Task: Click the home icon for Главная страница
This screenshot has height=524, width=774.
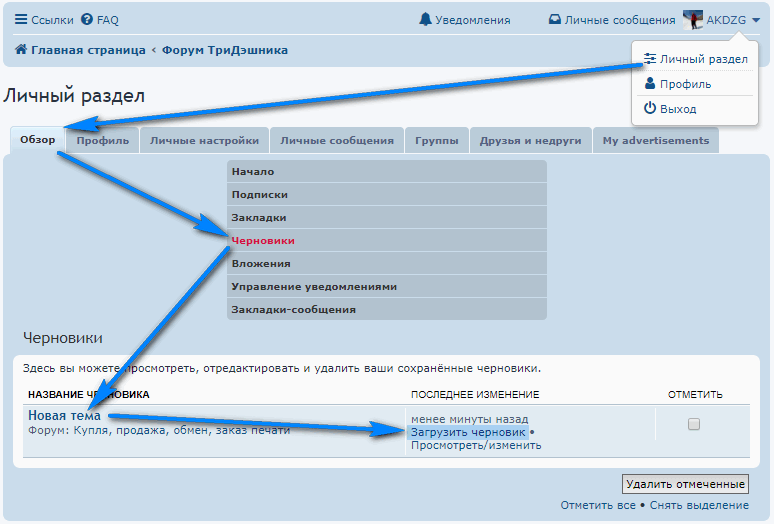Action: pos(21,50)
